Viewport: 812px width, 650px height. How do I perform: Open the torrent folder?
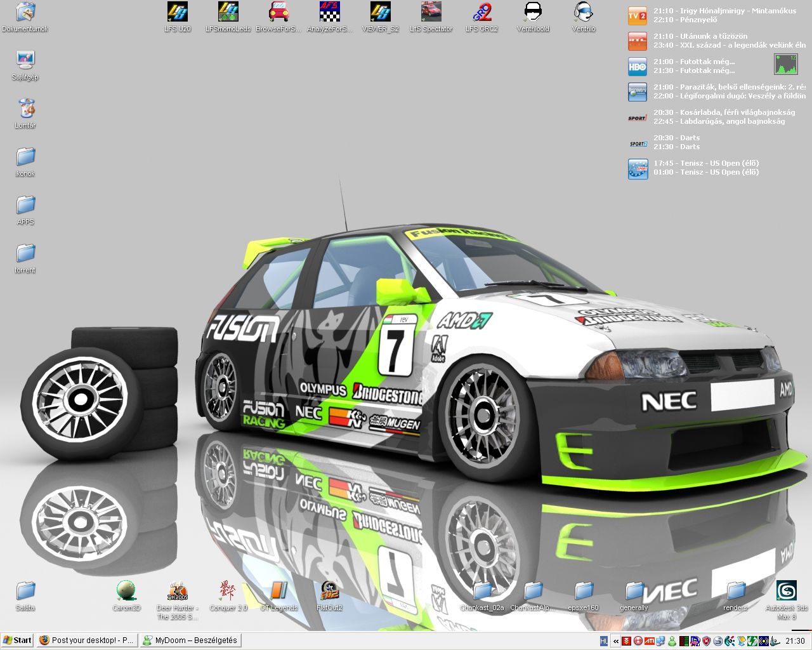tap(25, 258)
